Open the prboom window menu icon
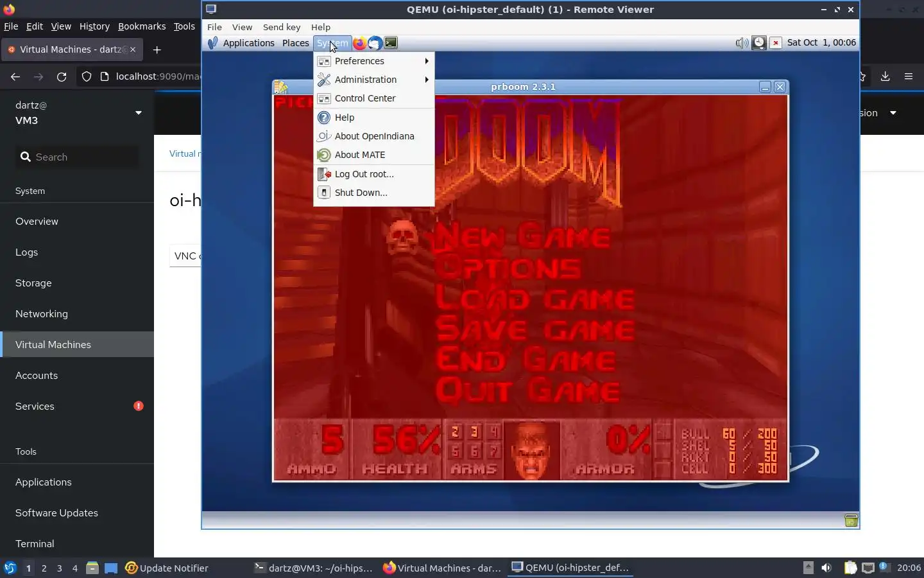Screen dimensions: 924x578 pos(281,87)
